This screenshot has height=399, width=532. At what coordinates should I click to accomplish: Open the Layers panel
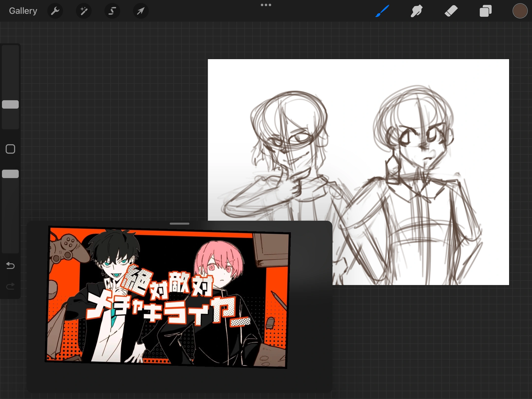coord(485,11)
